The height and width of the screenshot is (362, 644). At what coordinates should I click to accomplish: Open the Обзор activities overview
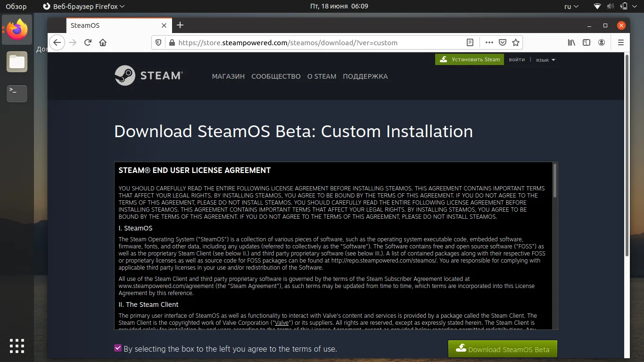[x=16, y=7]
